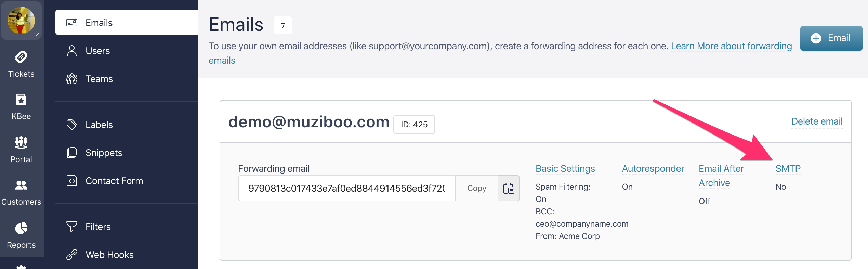Viewport: 868px width, 269px height.
Task: Click the Filters funnel icon
Action: (x=71, y=227)
